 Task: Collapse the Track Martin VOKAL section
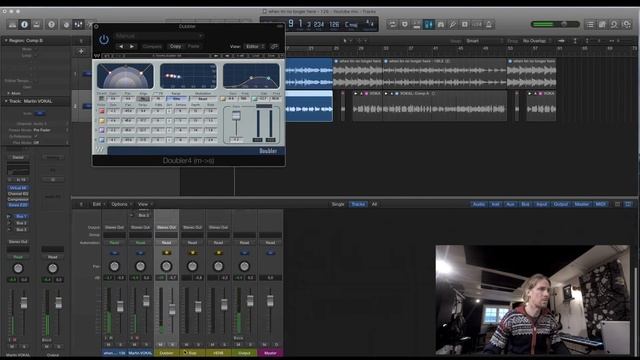tap(6, 101)
